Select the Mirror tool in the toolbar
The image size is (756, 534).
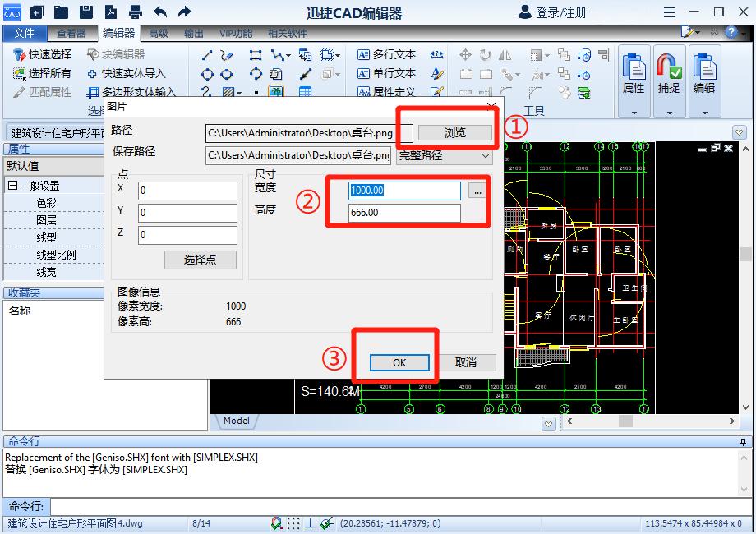pos(506,56)
